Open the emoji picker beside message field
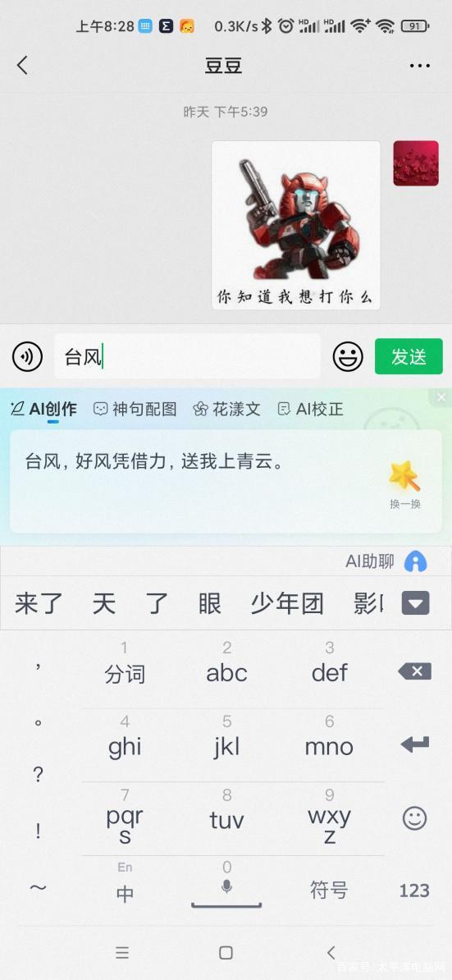The image size is (452, 980). click(x=348, y=357)
